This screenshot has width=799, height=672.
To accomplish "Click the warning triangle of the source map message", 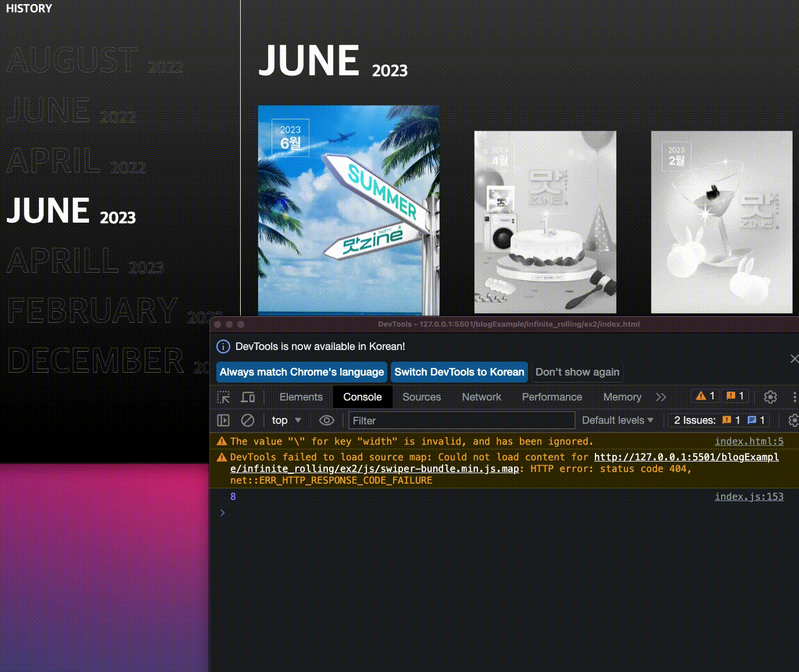I will pyautogui.click(x=222, y=457).
